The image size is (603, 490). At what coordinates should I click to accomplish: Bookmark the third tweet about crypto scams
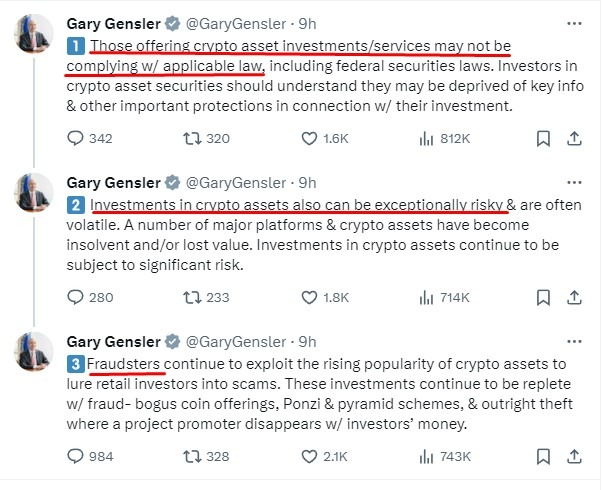point(544,456)
